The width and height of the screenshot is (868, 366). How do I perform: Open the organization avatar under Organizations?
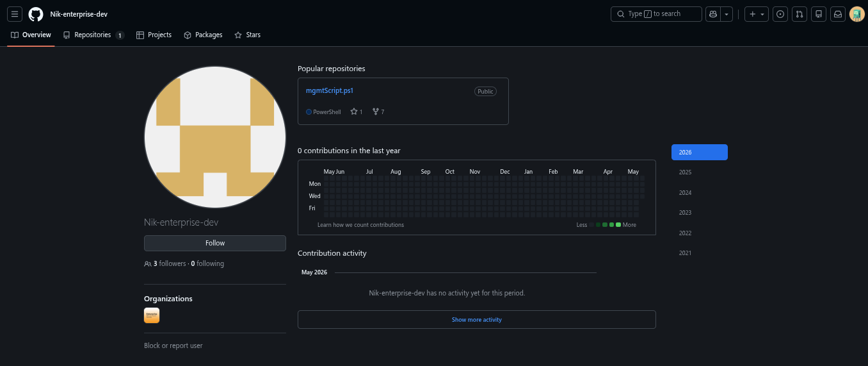pyautogui.click(x=152, y=315)
